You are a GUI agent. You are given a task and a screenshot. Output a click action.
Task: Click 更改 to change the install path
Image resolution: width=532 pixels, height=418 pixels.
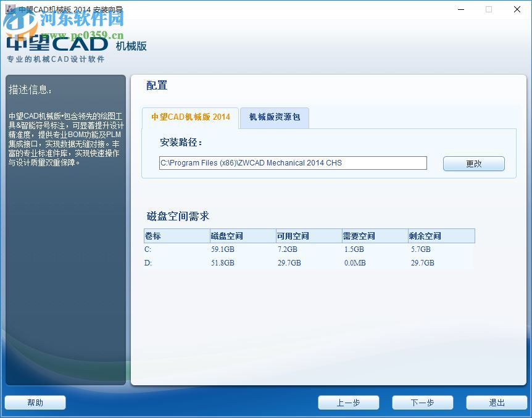click(473, 163)
